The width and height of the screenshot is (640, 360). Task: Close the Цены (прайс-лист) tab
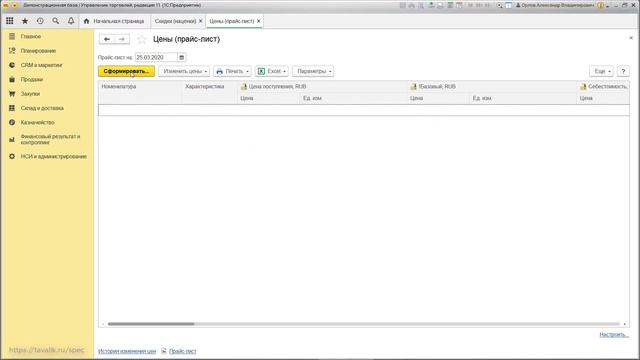point(258,21)
